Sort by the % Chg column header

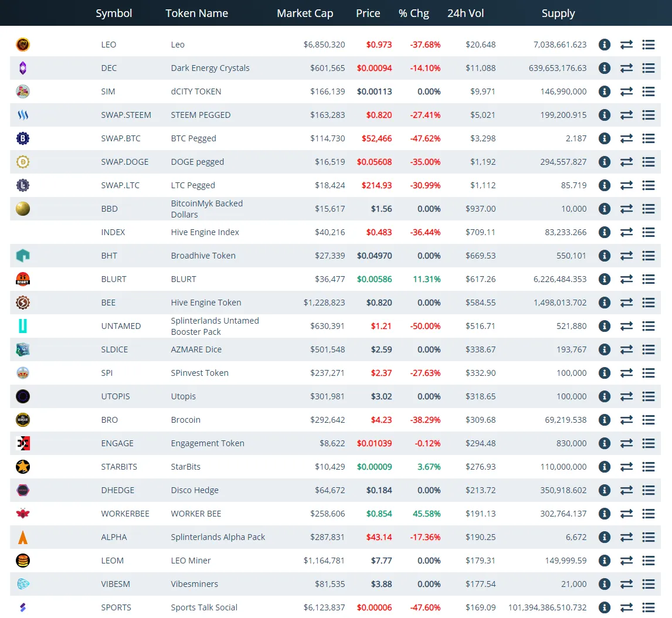pyautogui.click(x=413, y=13)
